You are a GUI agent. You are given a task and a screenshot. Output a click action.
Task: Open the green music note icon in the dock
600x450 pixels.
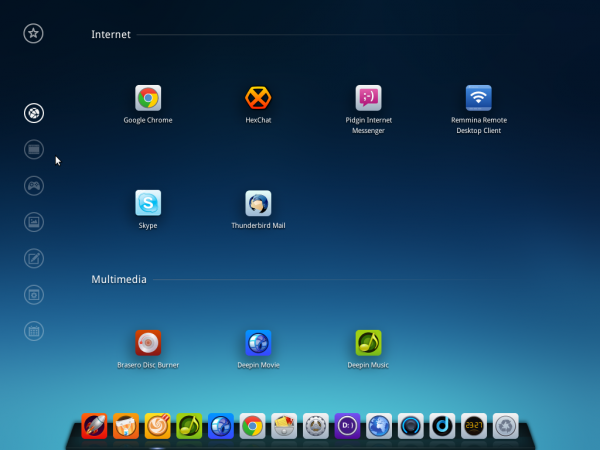(x=189, y=426)
